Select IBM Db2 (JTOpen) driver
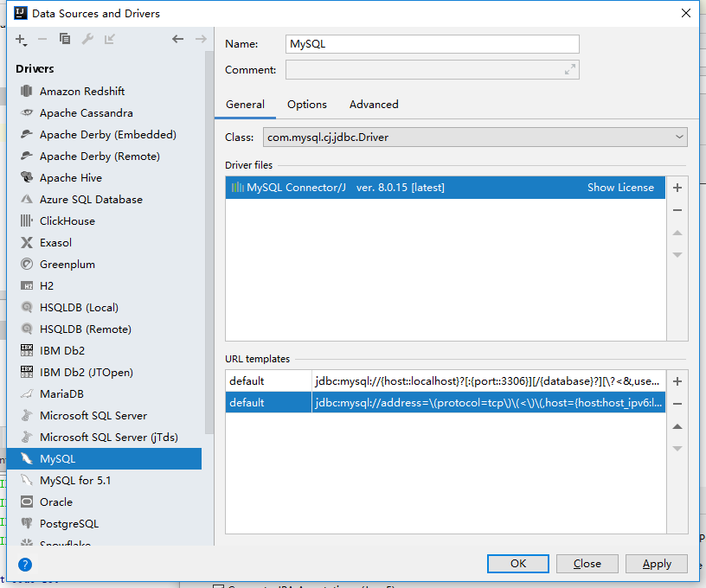Viewport: 706px width, 588px height. click(105, 372)
